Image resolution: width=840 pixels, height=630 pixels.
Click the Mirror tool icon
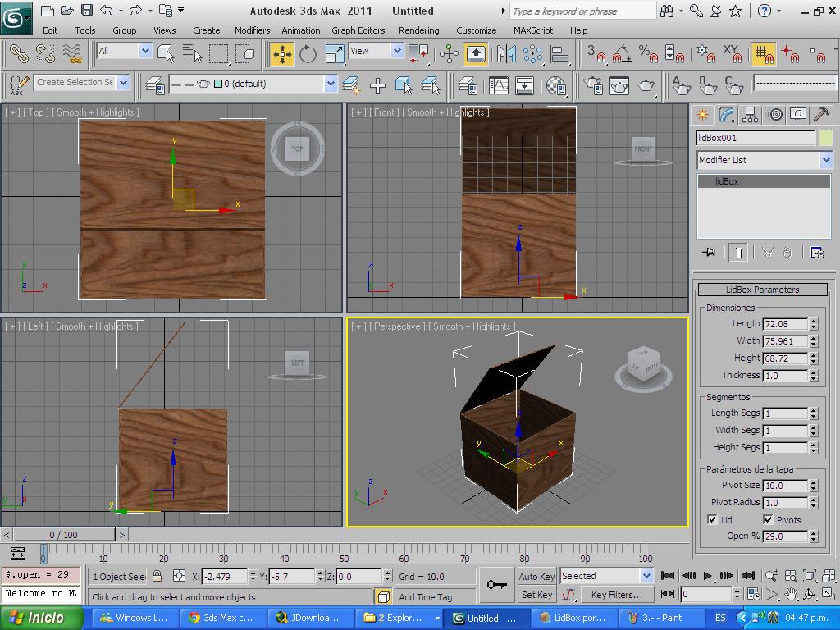point(506,55)
